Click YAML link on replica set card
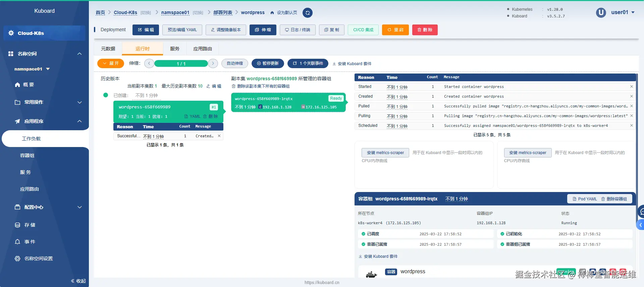Image resolution: width=644 pixels, height=287 pixels. tap(193, 116)
